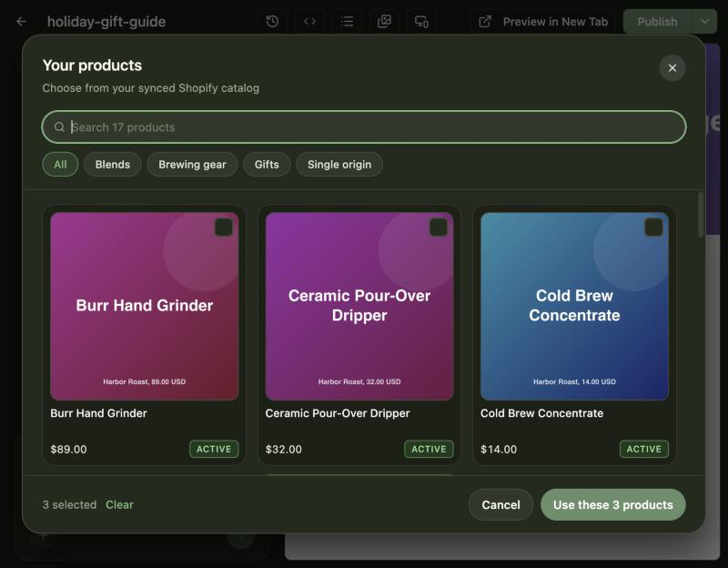Open the media gallery icon

[384, 21]
